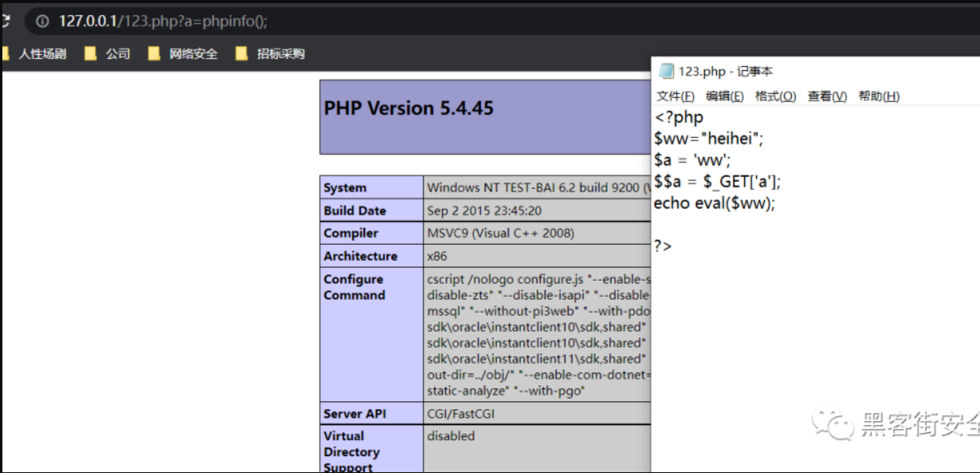This screenshot has height=473, width=980.
Task: Open the 招标采购 bookmark folder
Action: 270,54
